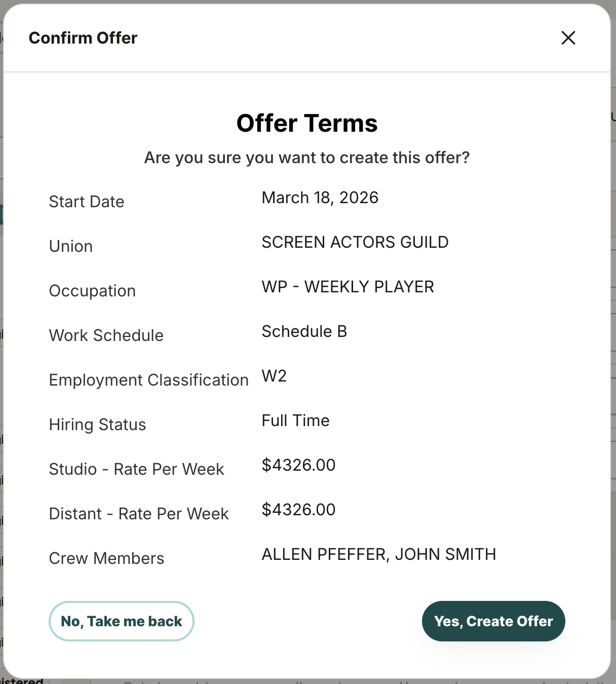This screenshot has width=616, height=684.
Task: Click the Distant - Rate Per Week label
Action: pyautogui.click(x=139, y=514)
